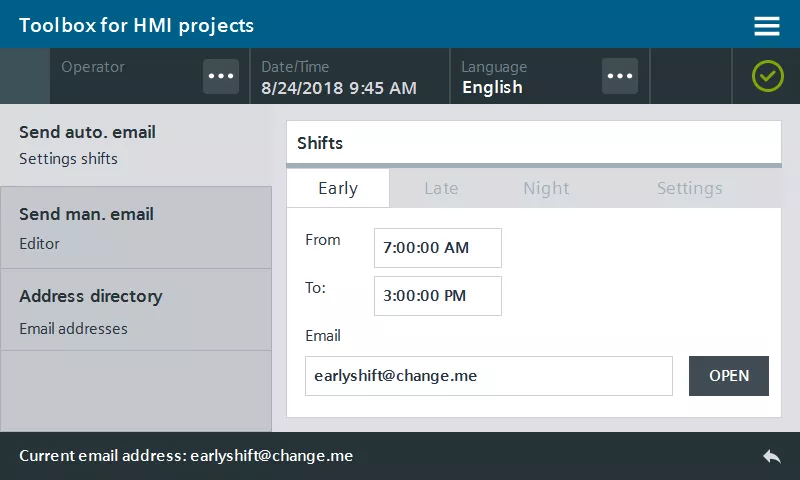This screenshot has height=480, width=800.
Task: Click the Language ellipsis button
Action: [x=620, y=77]
